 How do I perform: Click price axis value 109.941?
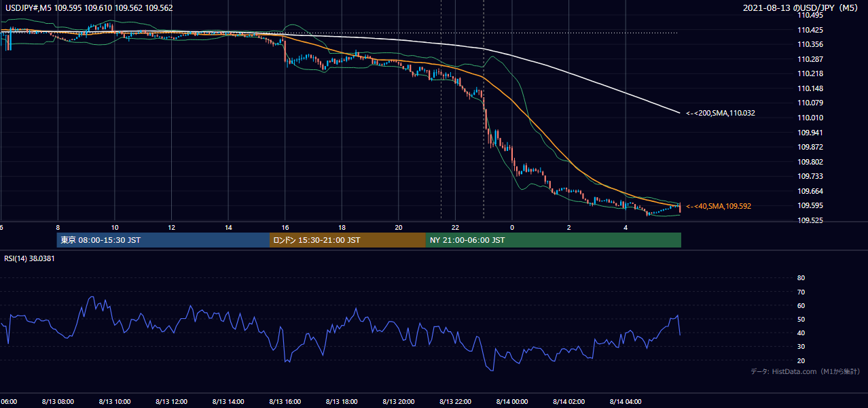coord(810,133)
